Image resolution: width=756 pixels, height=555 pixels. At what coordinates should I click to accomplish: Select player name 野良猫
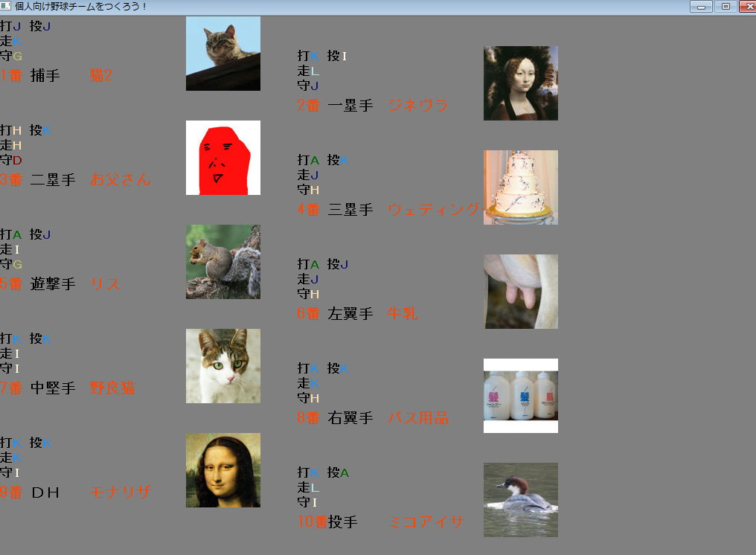coord(112,388)
